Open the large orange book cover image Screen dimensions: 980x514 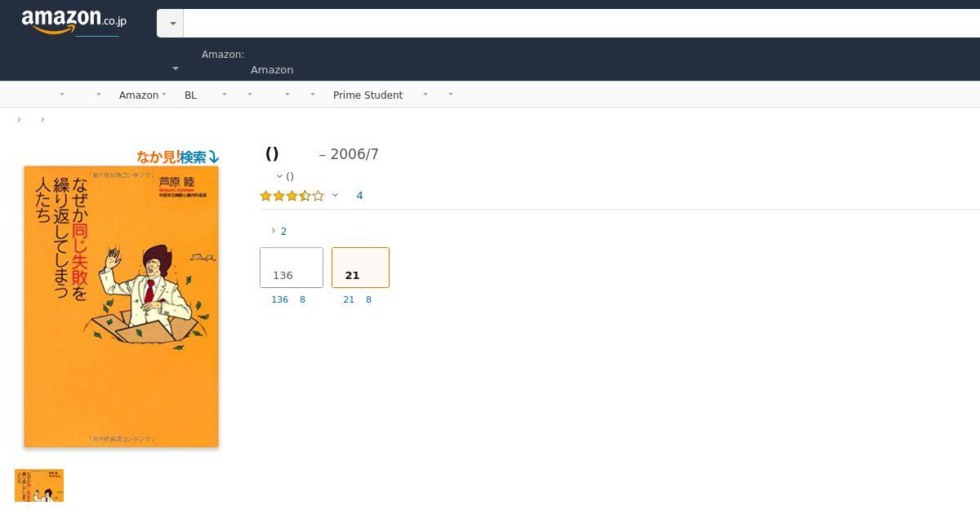coord(121,307)
